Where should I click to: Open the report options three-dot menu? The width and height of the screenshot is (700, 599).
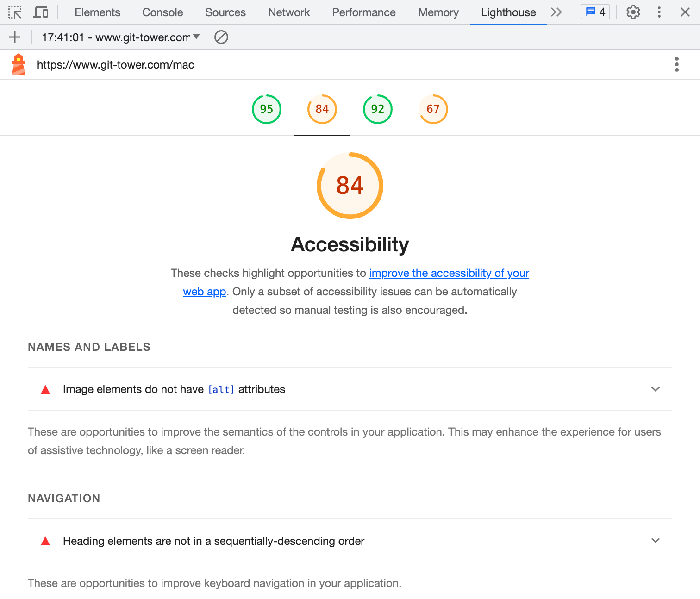point(677,64)
